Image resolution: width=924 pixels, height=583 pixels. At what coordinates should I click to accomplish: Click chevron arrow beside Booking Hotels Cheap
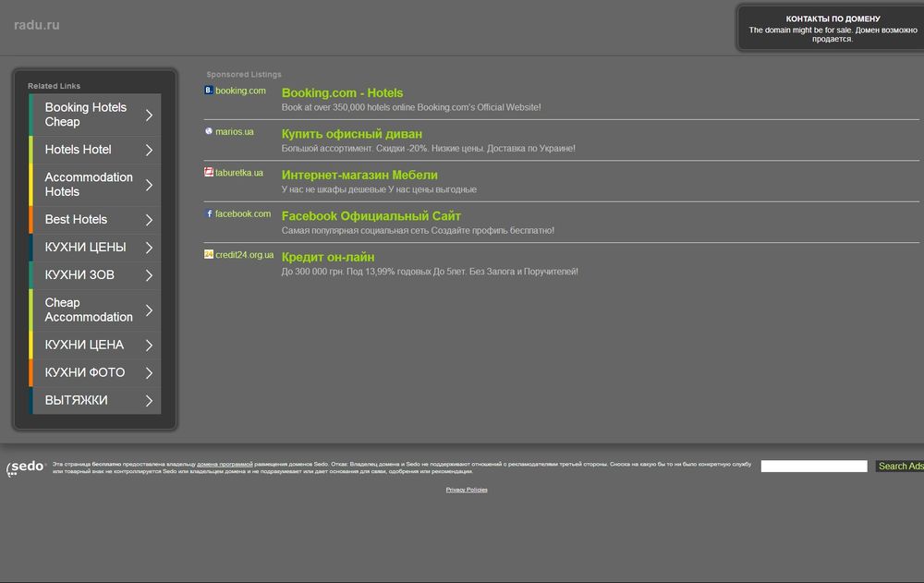[x=149, y=115]
